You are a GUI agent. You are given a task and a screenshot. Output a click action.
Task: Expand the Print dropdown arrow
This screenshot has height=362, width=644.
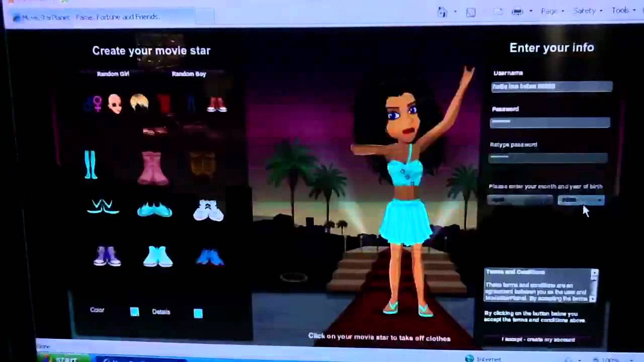[531, 12]
